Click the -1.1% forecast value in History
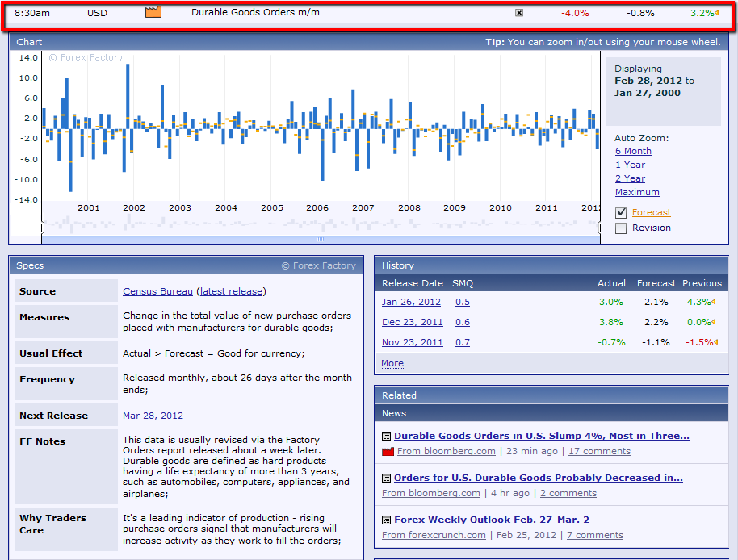 click(x=656, y=342)
